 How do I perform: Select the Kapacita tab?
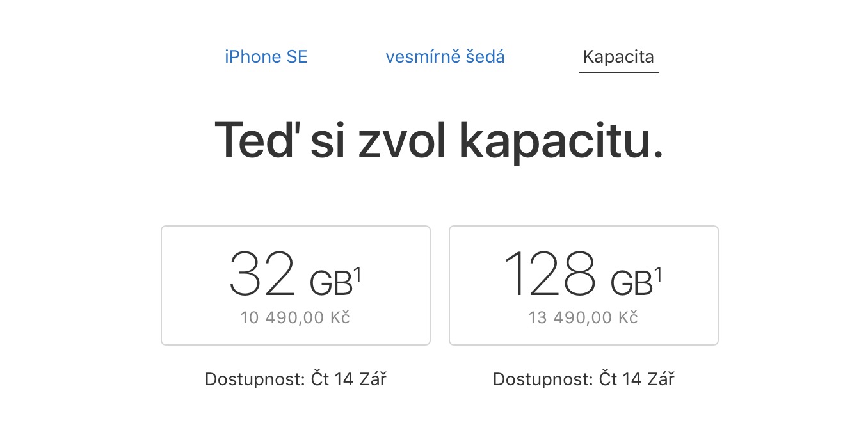point(618,57)
